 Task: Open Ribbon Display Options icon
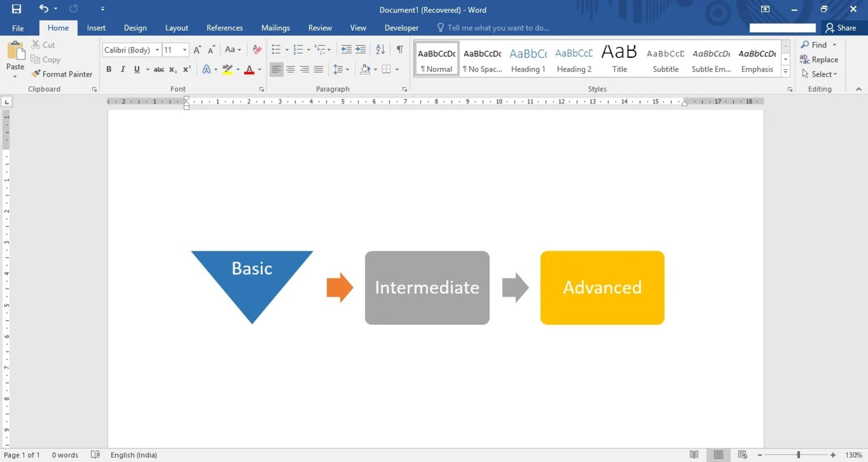(765, 9)
